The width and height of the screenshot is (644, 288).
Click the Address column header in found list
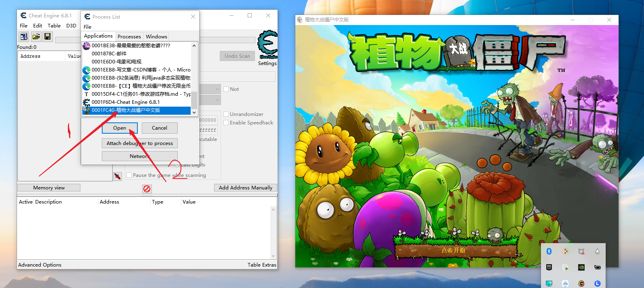point(41,56)
